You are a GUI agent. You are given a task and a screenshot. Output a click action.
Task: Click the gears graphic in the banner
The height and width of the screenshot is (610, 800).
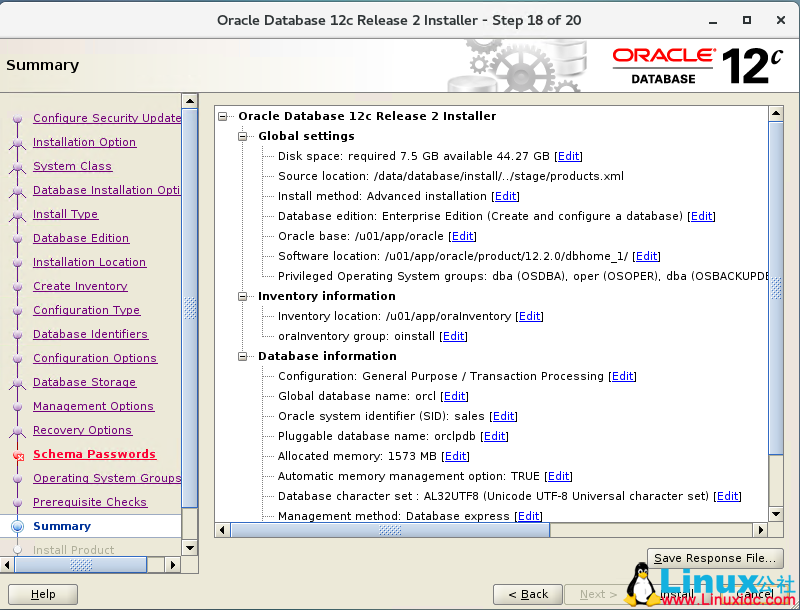pyautogui.click(x=520, y=63)
